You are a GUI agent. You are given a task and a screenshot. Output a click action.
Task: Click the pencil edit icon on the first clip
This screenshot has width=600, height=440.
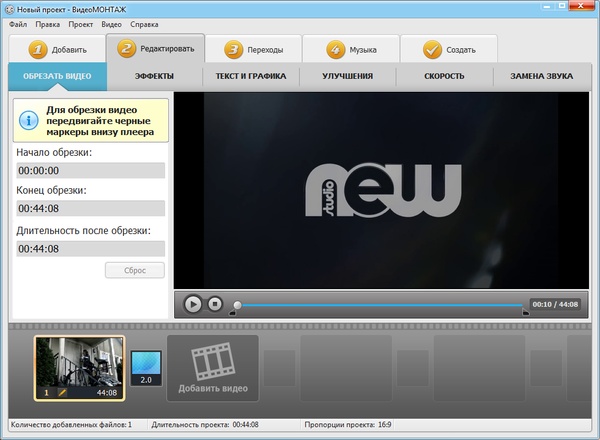(x=61, y=393)
